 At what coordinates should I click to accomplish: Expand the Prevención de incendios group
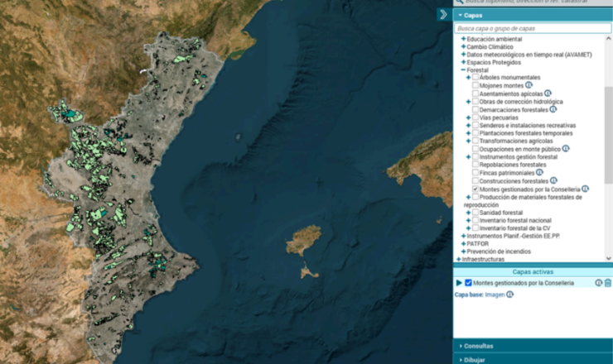(463, 251)
